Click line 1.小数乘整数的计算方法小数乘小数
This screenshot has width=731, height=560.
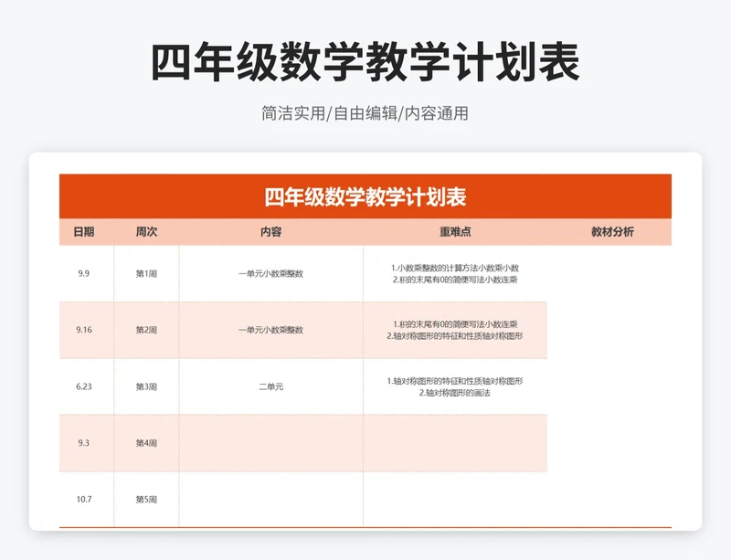pos(455,268)
